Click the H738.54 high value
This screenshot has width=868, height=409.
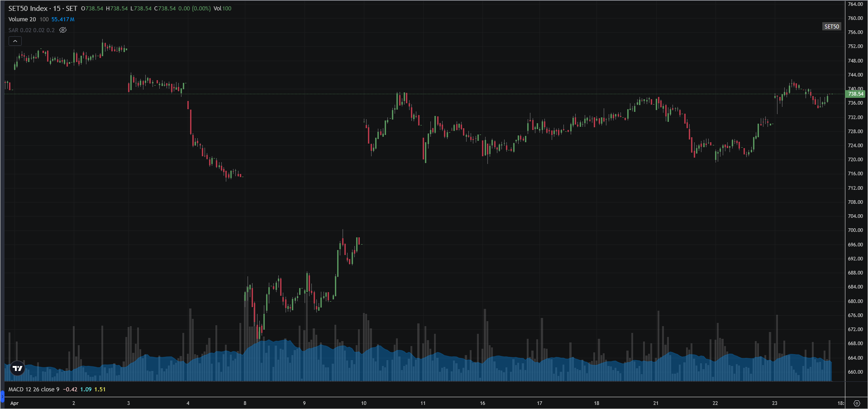tap(117, 9)
